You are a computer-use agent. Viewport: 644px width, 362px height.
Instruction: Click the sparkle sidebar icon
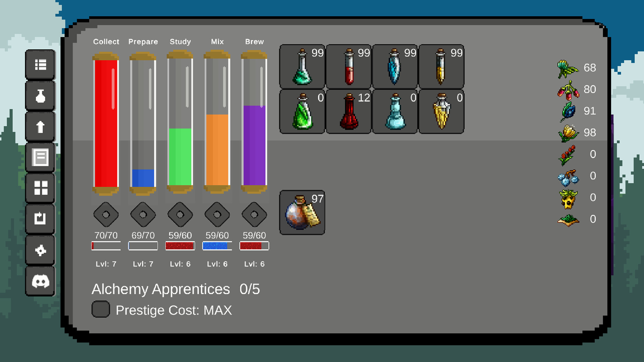click(x=40, y=250)
